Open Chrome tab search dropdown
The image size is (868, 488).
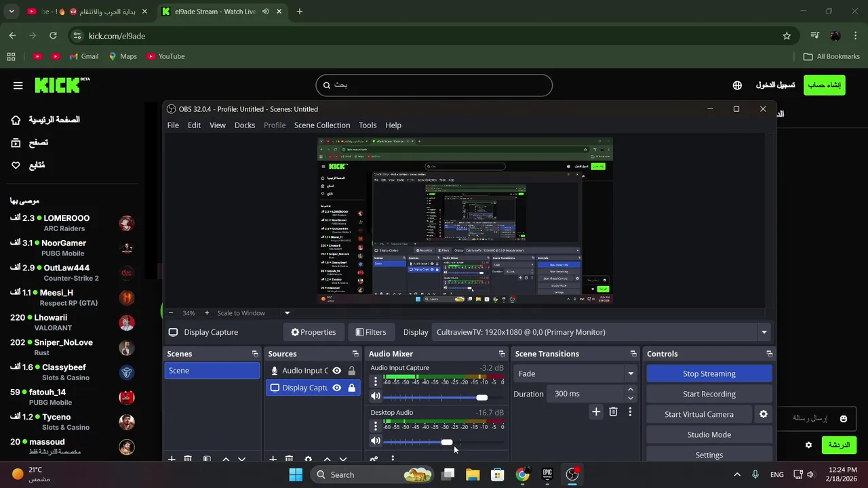[x=12, y=12]
